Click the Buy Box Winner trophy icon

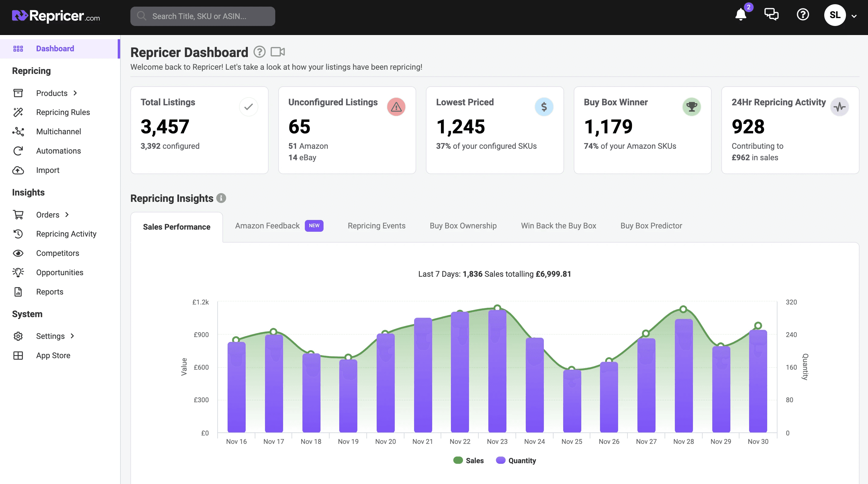(692, 107)
